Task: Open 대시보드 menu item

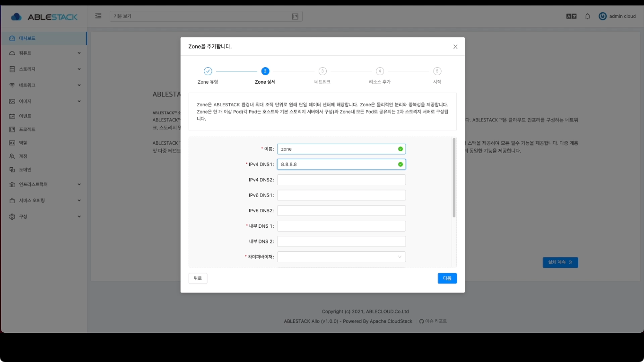Action: 44,38
